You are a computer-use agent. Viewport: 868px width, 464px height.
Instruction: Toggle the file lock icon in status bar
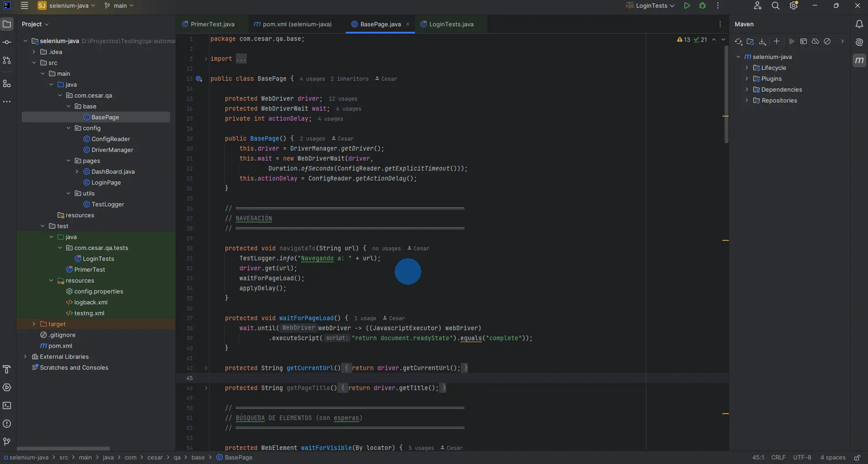tap(858, 458)
